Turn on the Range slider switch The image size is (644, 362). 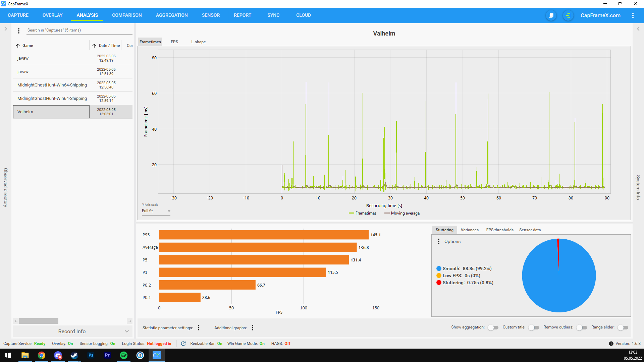pyautogui.click(x=623, y=327)
